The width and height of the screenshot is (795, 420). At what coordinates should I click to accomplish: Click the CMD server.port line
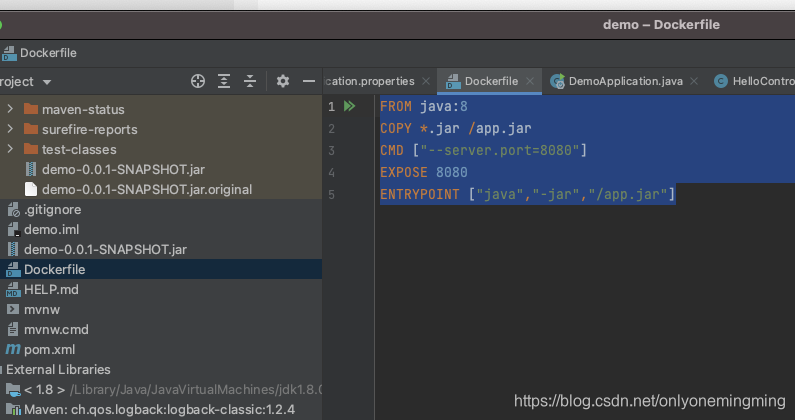(483, 150)
